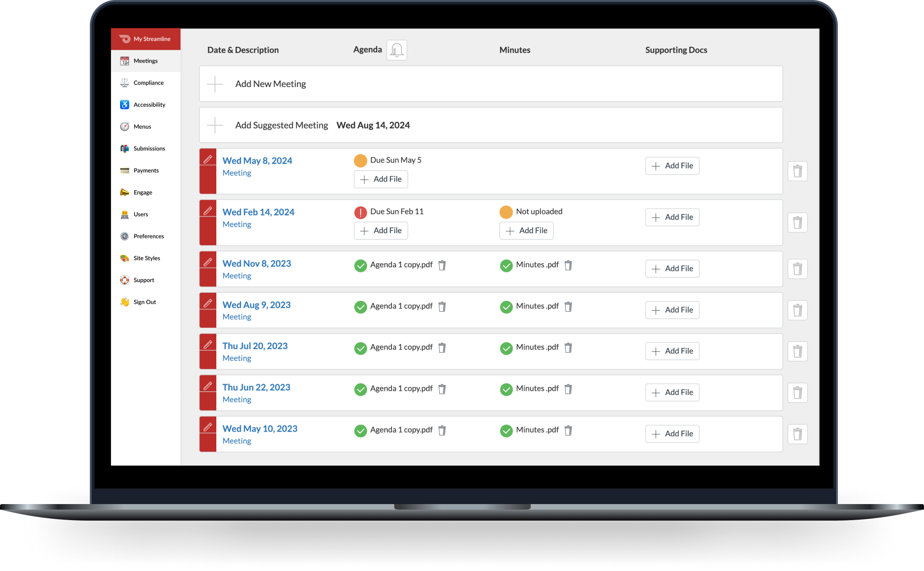Add supporting doc for May 10, 2023 meeting

(672, 434)
